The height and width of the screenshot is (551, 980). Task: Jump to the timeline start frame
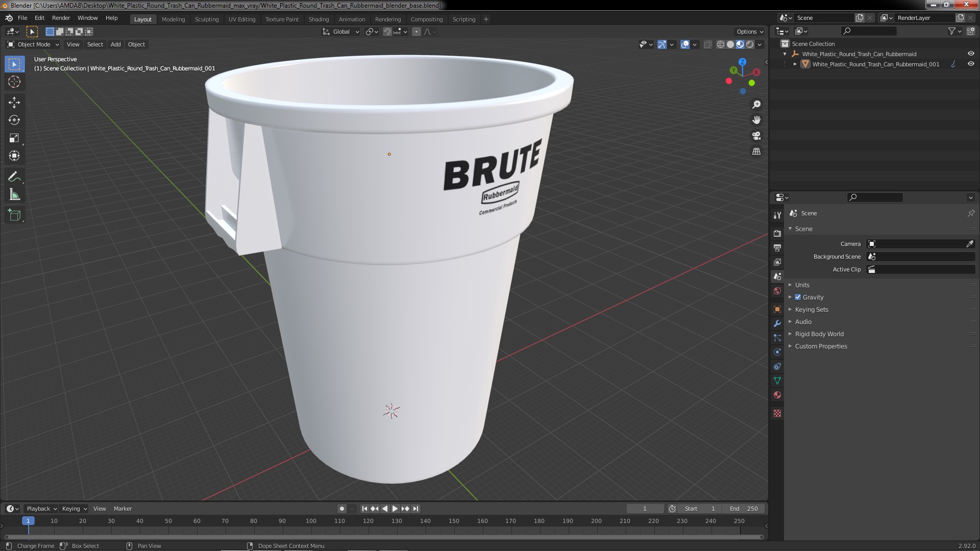[364, 509]
